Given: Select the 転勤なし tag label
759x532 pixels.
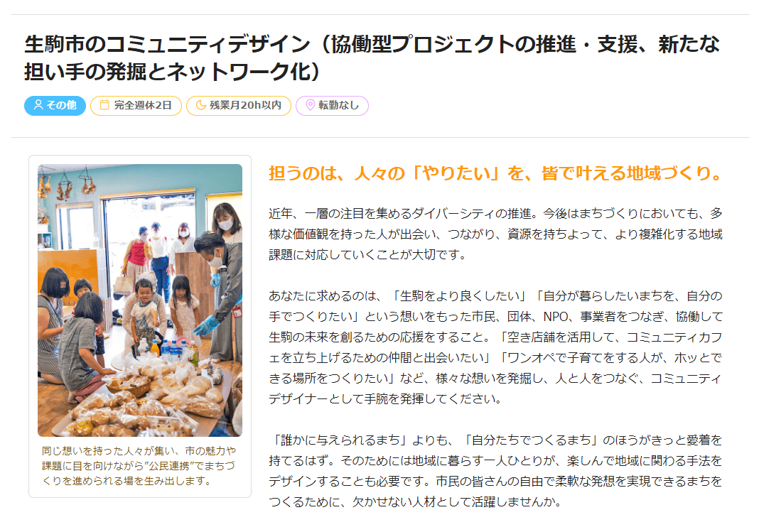Looking at the screenshot, I should tap(332, 105).
